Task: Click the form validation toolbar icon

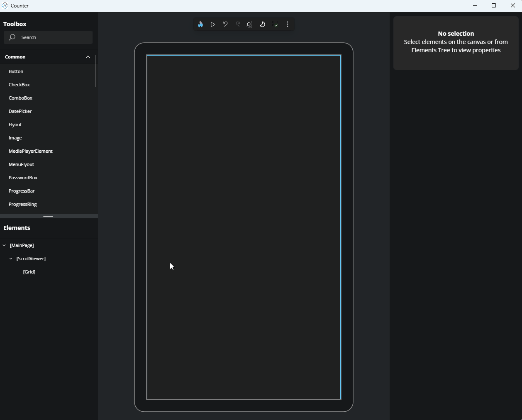Action: coord(275,24)
